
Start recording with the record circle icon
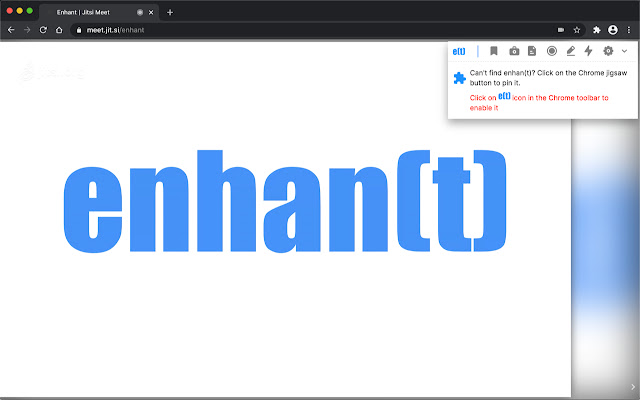(551, 51)
